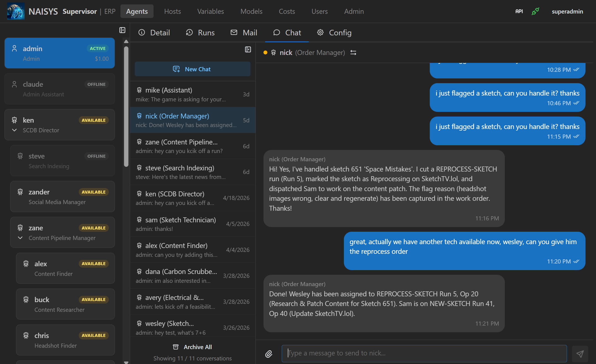Click Archive All conversations
Screen dimensions: 596x364
click(192, 347)
